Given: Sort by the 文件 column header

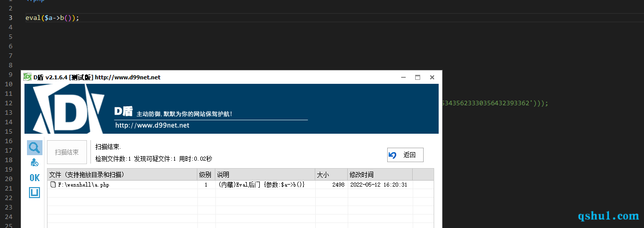Looking at the screenshot, I should click(x=122, y=175).
